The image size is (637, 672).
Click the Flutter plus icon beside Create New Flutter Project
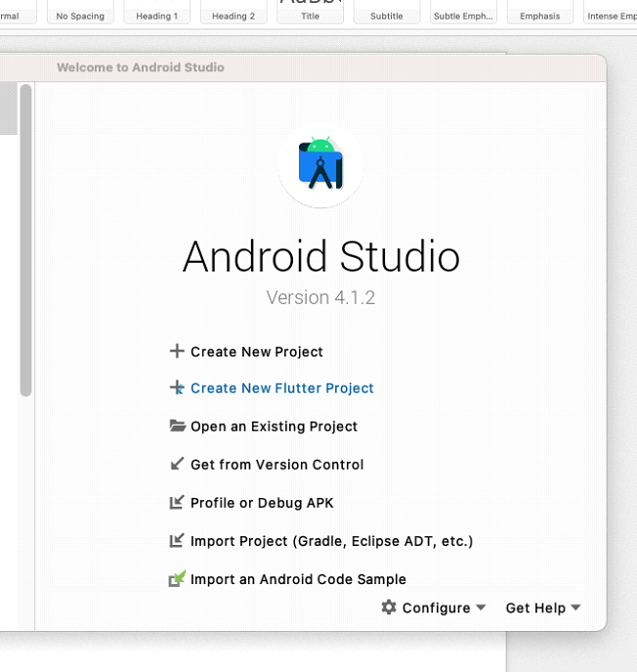pos(177,388)
